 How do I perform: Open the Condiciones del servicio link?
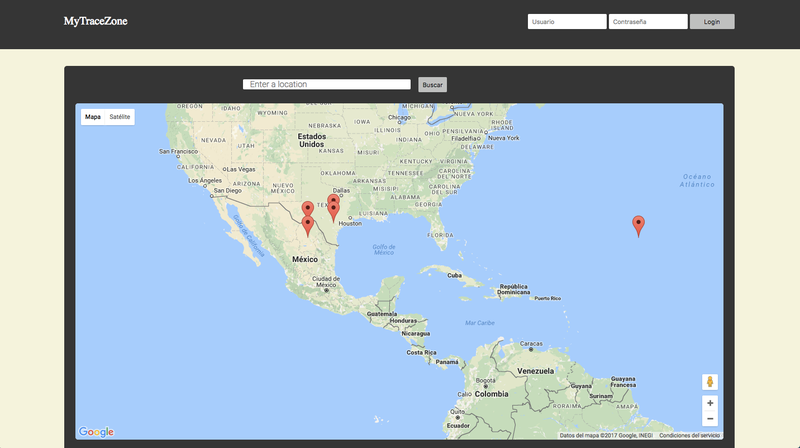point(689,435)
